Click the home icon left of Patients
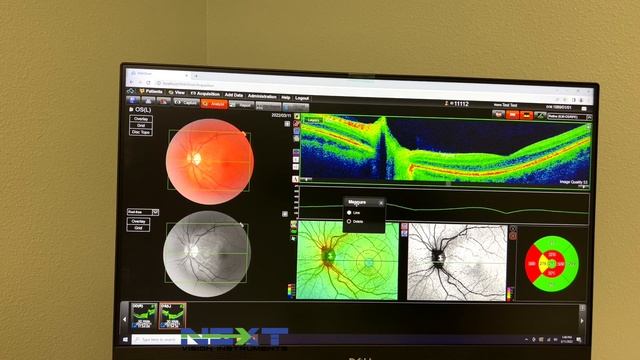The image size is (640, 360). tap(131, 91)
